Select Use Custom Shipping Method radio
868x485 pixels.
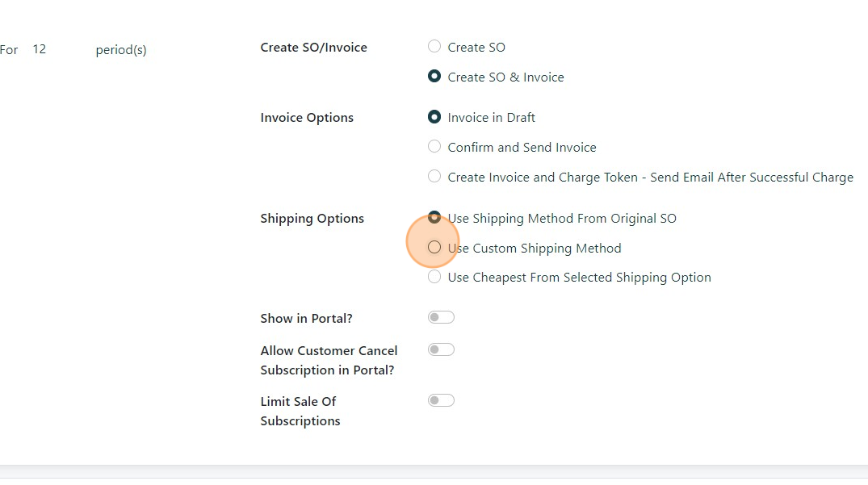pyautogui.click(x=434, y=248)
